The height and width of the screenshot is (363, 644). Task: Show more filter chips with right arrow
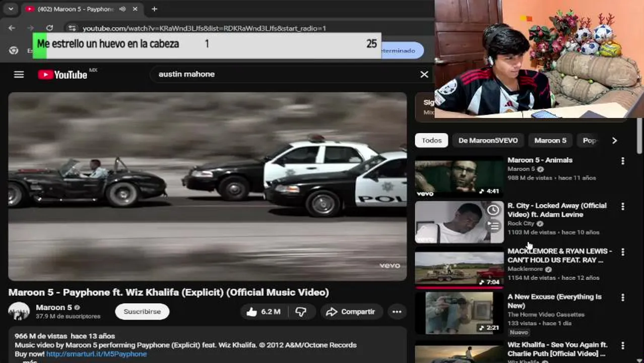[x=614, y=140]
